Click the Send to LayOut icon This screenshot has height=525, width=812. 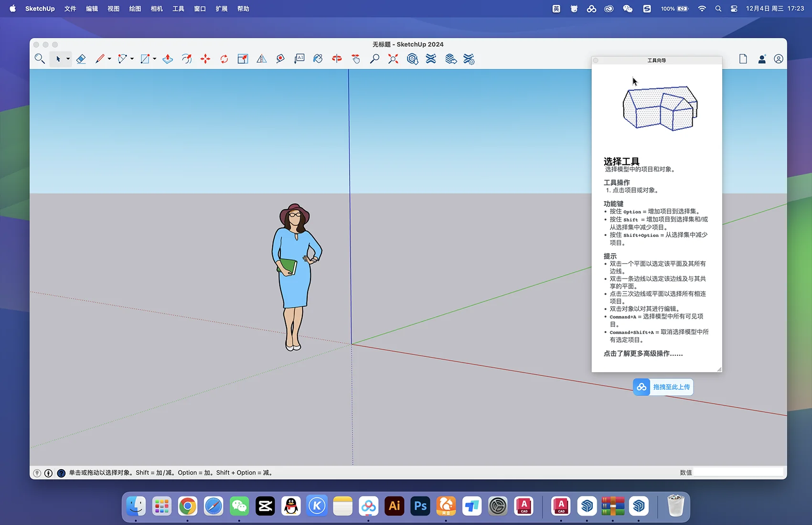(450, 59)
